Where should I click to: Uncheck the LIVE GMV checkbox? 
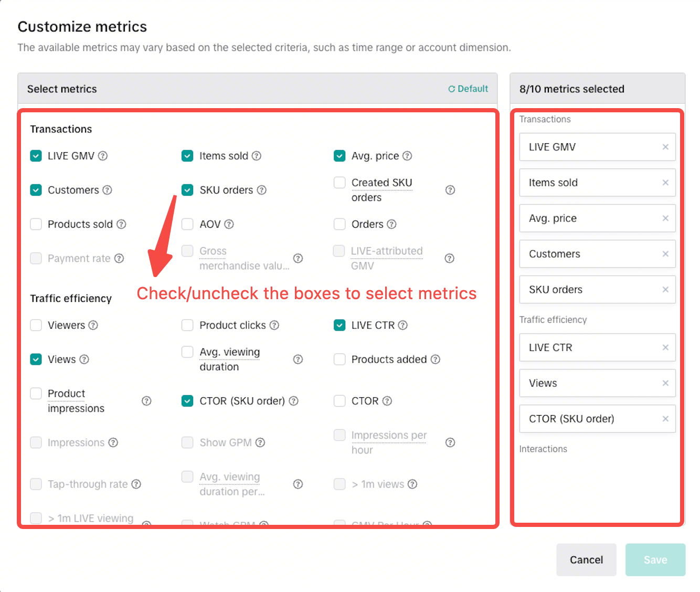(x=36, y=156)
